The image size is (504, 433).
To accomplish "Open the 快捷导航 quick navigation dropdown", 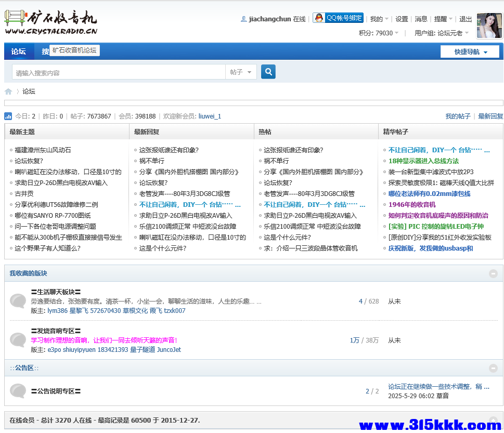I will 469,51.
